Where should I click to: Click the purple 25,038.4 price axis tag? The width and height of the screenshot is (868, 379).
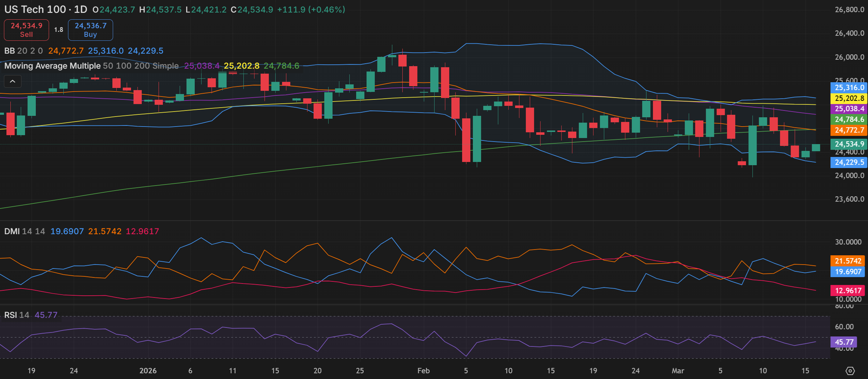[848, 109]
